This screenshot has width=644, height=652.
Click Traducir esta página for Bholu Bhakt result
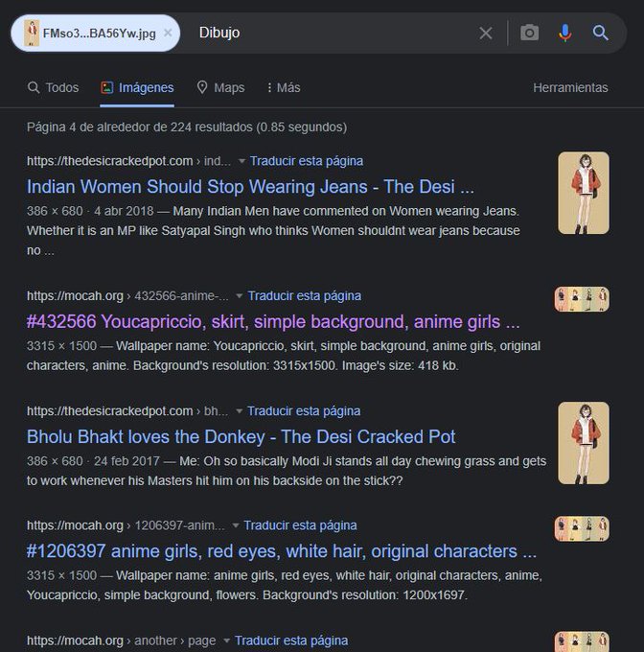(x=304, y=411)
